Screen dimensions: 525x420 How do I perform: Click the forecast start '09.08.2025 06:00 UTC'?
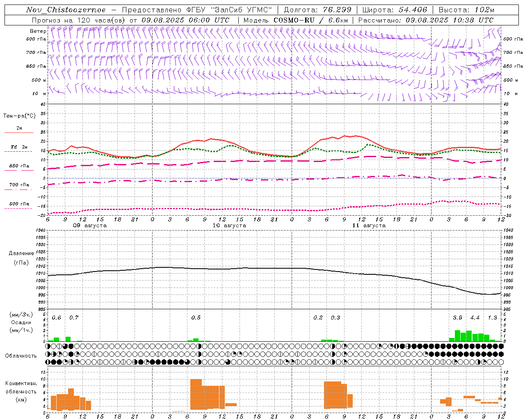[x=185, y=20]
